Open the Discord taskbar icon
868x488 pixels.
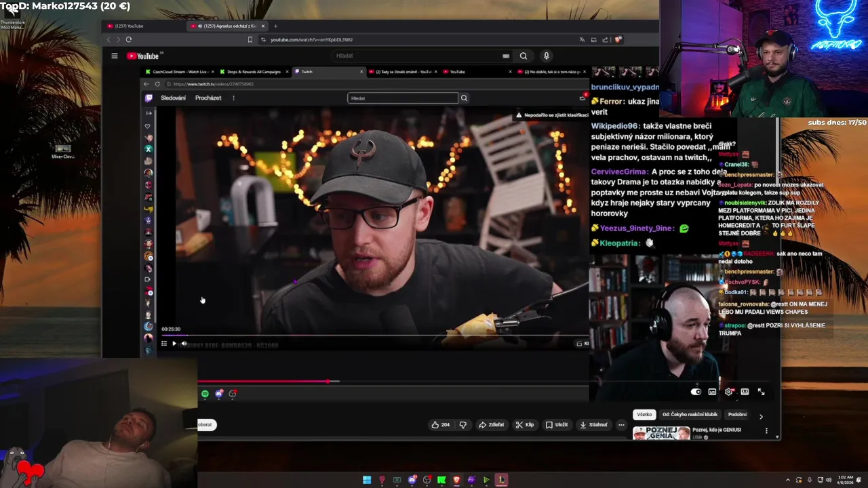click(x=412, y=480)
